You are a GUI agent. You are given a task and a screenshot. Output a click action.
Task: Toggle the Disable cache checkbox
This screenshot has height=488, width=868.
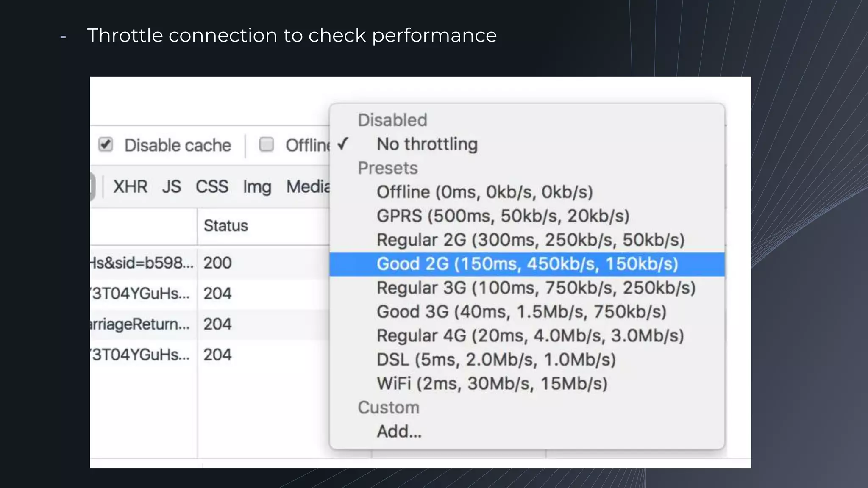coord(106,145)
